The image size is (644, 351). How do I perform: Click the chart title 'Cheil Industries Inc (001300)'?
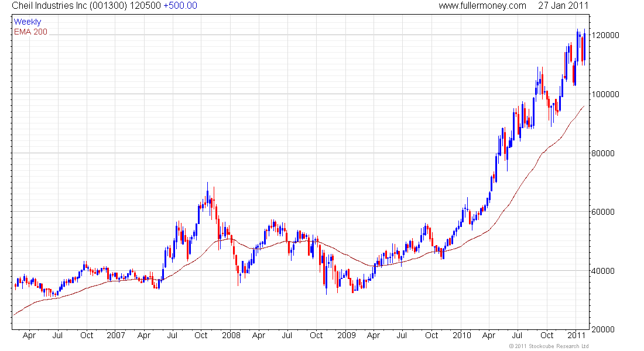70,6
